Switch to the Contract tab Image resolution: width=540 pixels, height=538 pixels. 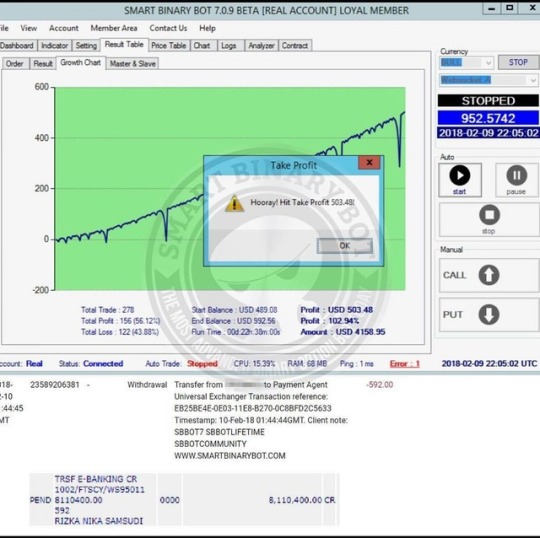pyautogui.click(x=295, y=45)
